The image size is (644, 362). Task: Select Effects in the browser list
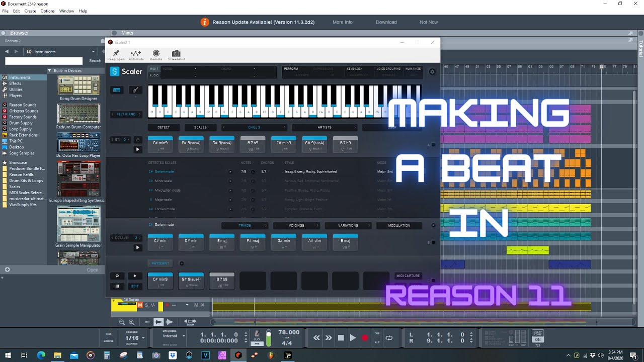click(x=15, y=83)
